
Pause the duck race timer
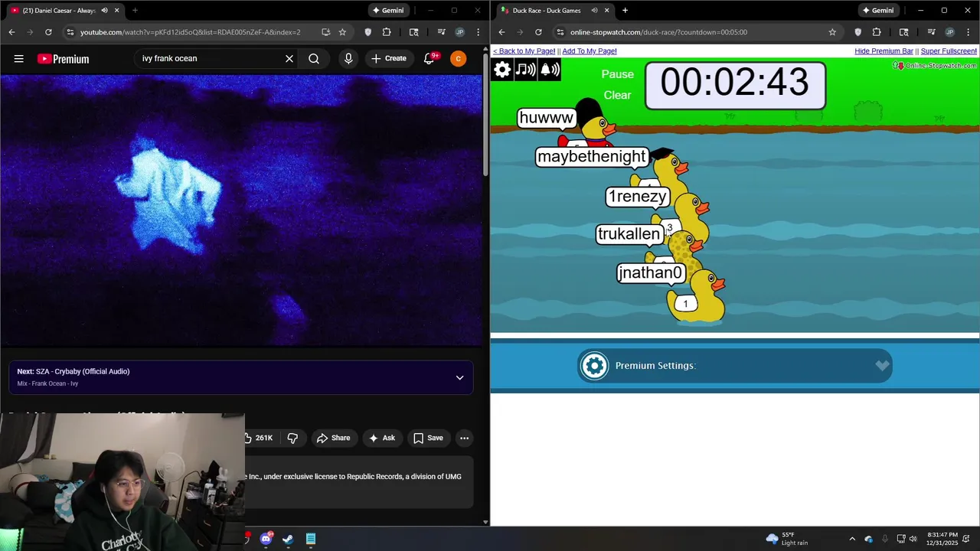click(x=618, y=74)
